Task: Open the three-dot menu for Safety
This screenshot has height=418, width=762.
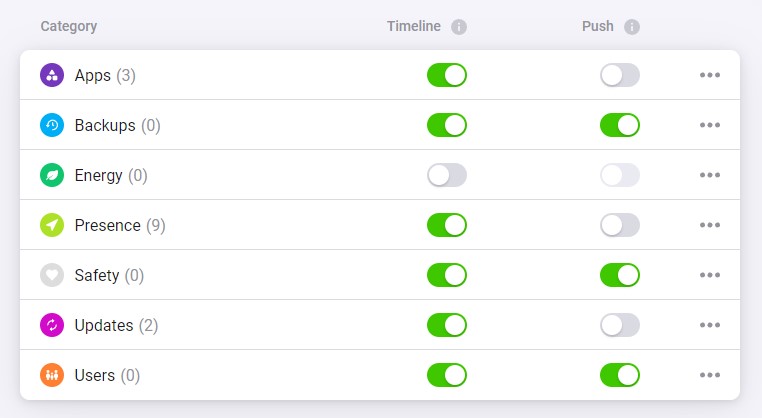Action: pyautogui.click(x=710, y=275)
